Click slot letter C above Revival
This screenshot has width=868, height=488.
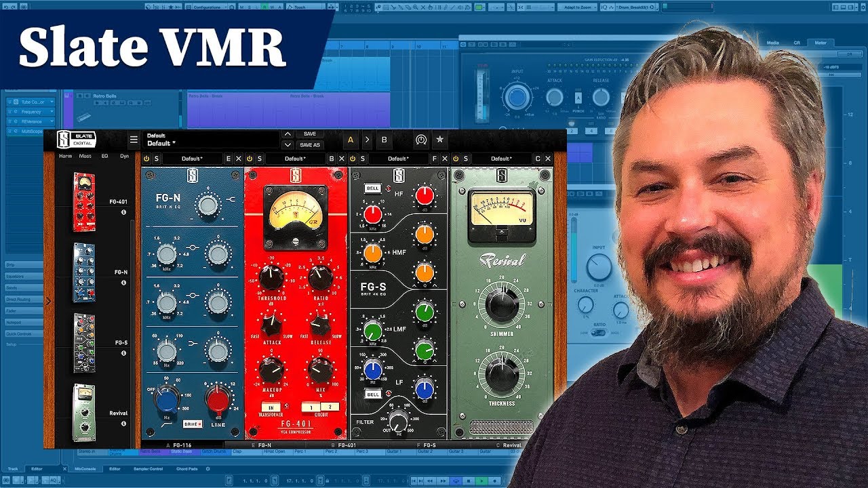tap(538, 159)
